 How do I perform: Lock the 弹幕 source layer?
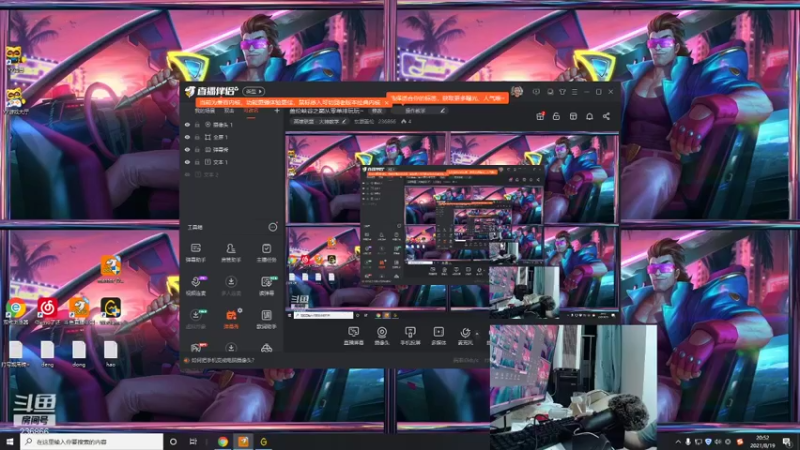pos(197,149)
